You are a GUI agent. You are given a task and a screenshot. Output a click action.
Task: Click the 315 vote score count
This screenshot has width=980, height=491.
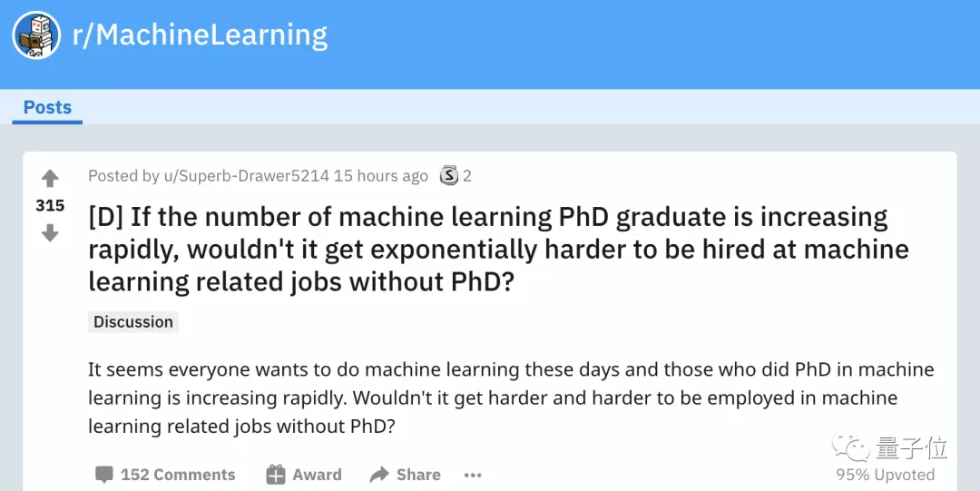tap(50, 206)
